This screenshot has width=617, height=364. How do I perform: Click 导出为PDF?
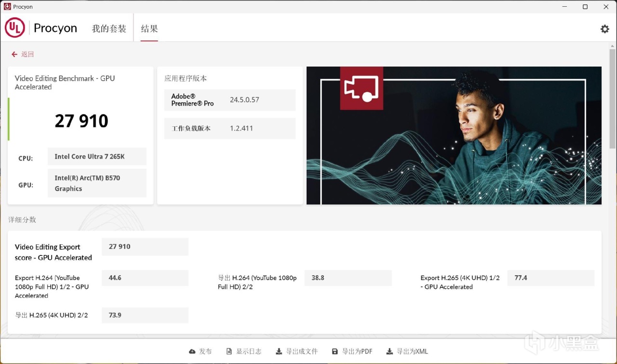click(352, 351)
